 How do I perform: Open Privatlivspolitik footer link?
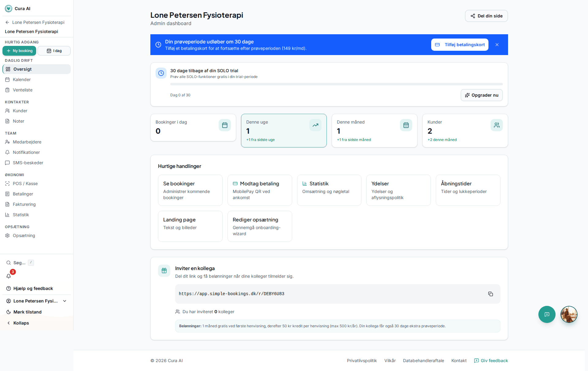362,361
